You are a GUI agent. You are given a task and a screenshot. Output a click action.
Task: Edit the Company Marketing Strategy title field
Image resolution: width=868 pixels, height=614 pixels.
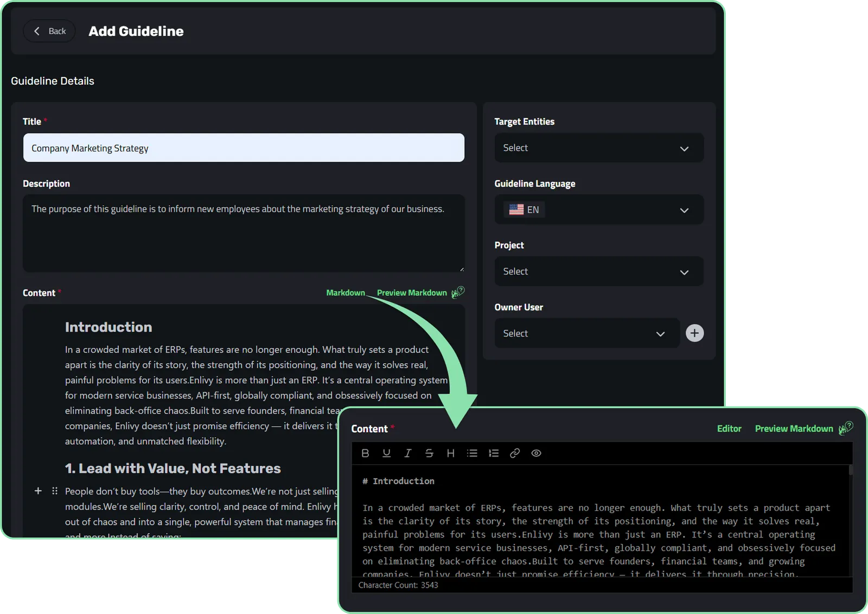coord(244,148)
